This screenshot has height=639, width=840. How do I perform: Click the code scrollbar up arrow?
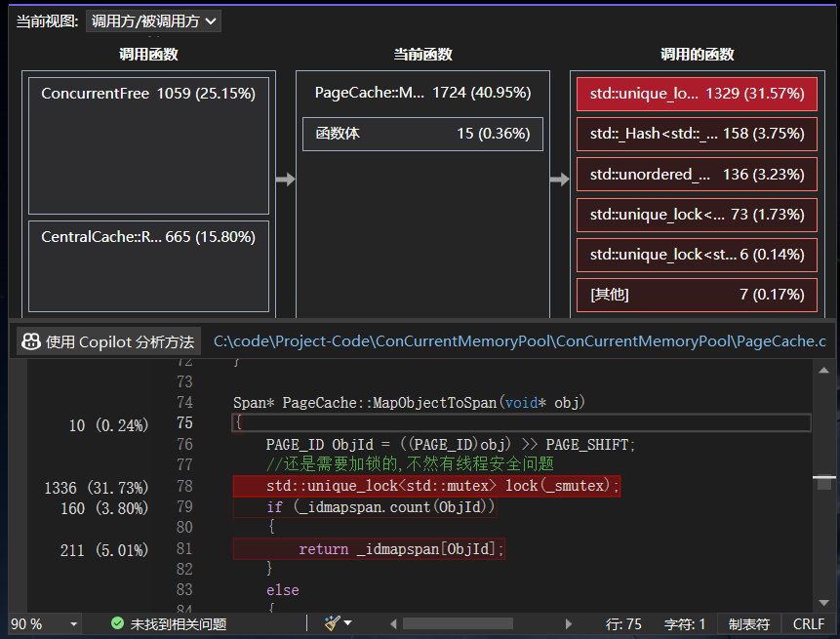(x=824, y=370)
